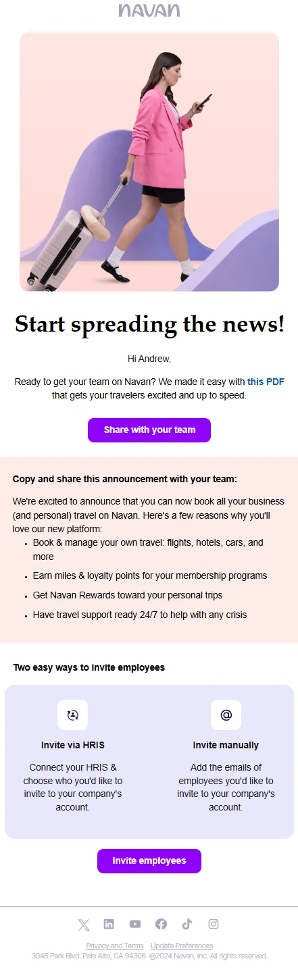Open the Instagram icon in footer
The width and height of the screenshot is (298, 980).
point(214,924)
